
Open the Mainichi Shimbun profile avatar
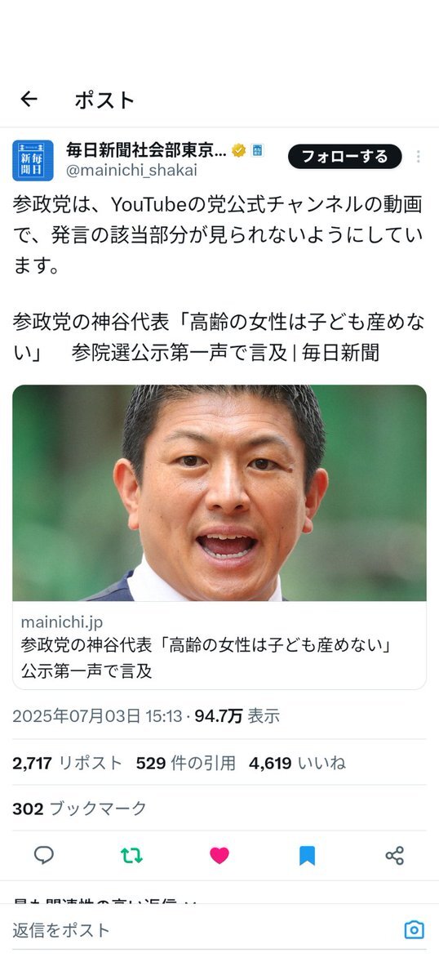33,160
